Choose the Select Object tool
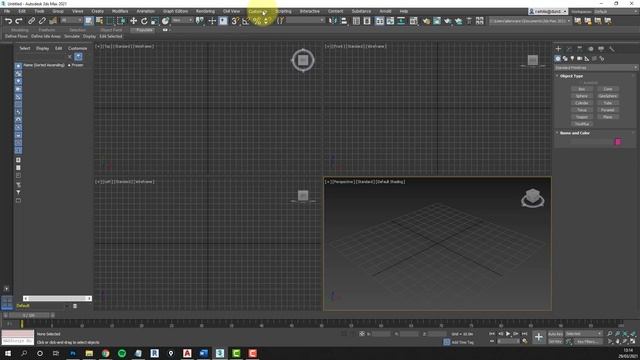The width and height of the screenshot is (640, 360). coord(89,21)
